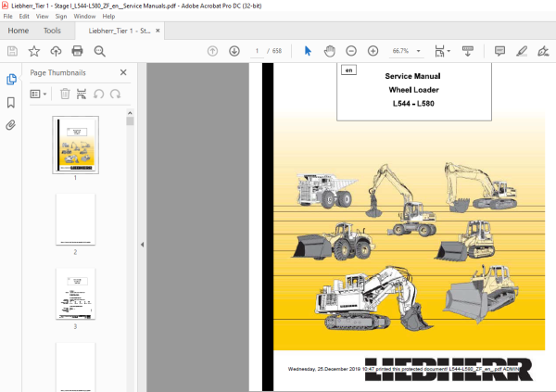Image resolution: width=556 pixels, height=392 pixels.
Task: Upload the file to cloud
Action: 56,51
